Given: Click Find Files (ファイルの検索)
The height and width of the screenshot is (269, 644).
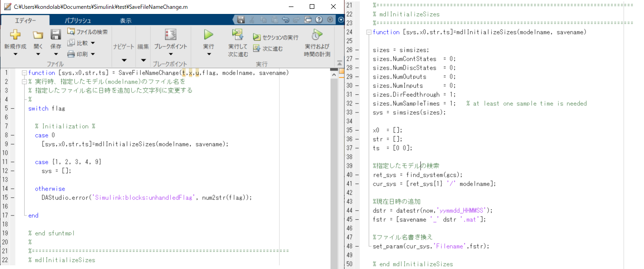Looking at the screenshot, I should click(87, 32).
